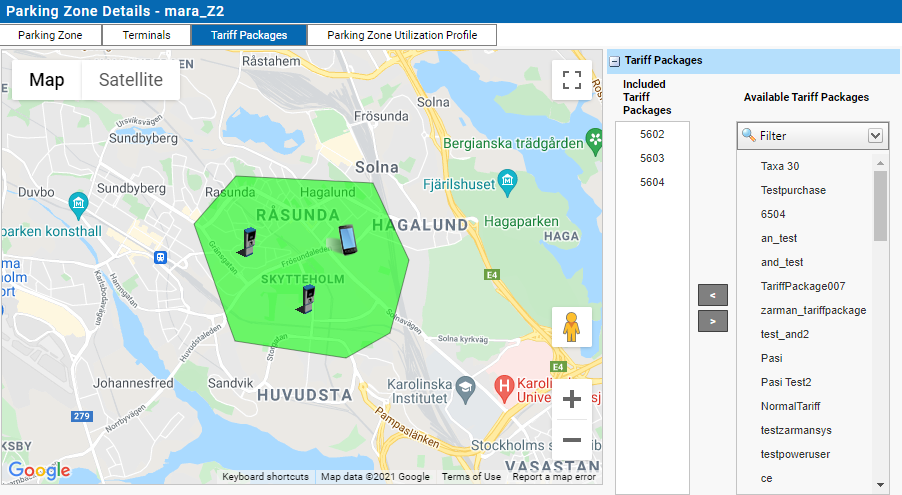Select included tariff package 5602
The width and height of the screenshot is (902, 495).
pyautogui.click(x=652, y=134)
